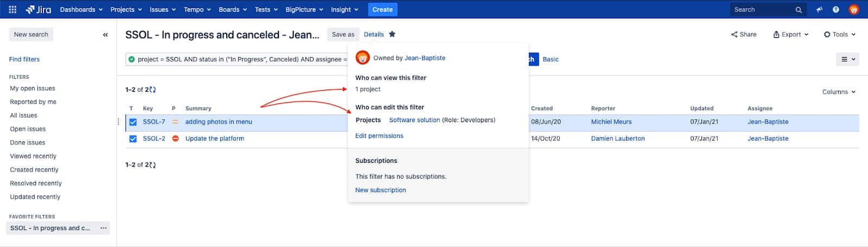Refresh results icon above the table
This screenshot has height=247, width=868.
coord(152,90)
